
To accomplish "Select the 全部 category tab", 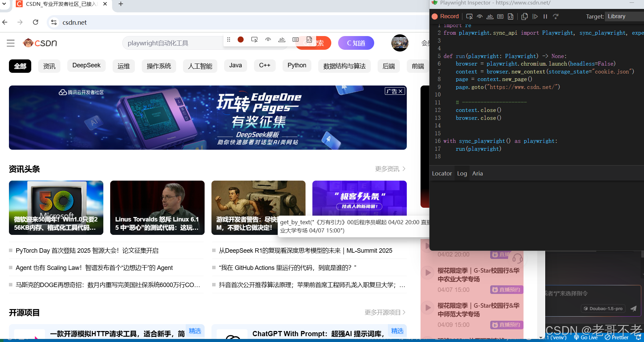I will (20, 66).
